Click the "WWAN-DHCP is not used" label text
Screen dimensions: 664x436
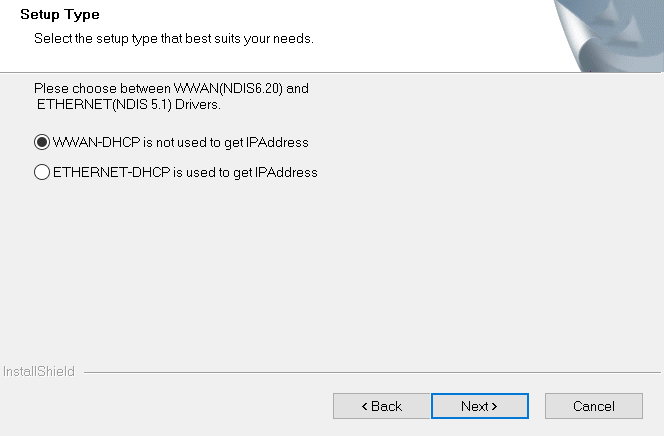(x=180, y=142)
